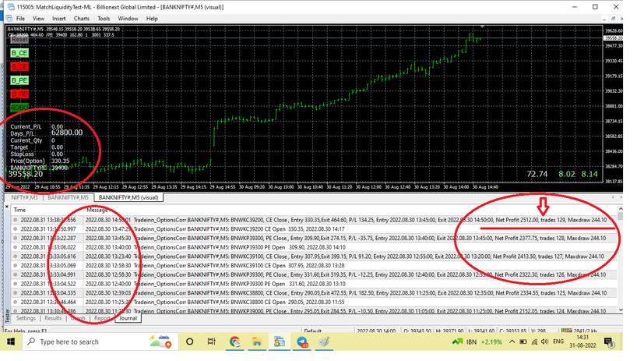Click the 72.74 value on chart
644x361 pixels.
point(537,174)
